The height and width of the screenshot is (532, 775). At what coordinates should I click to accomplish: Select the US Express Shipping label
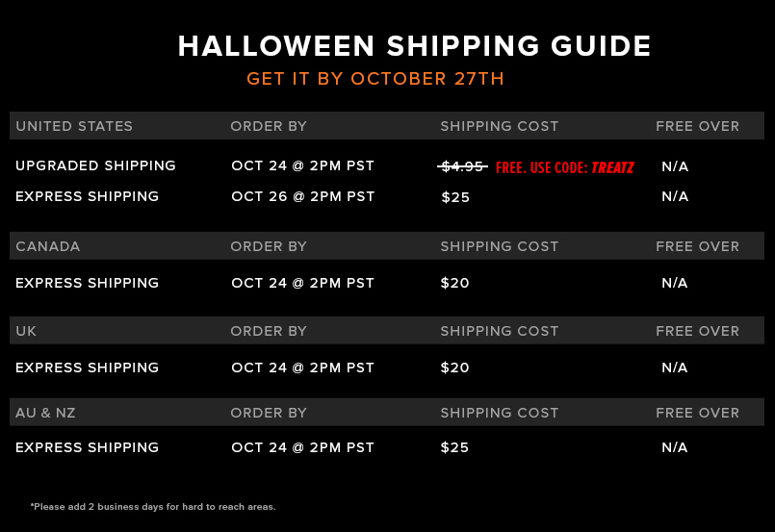pyautogui.click(x=87, y=196)
